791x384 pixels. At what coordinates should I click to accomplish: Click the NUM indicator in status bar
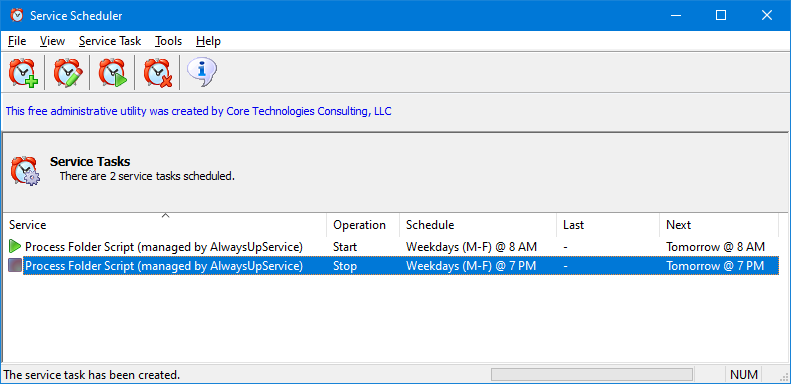pos(744,374)
